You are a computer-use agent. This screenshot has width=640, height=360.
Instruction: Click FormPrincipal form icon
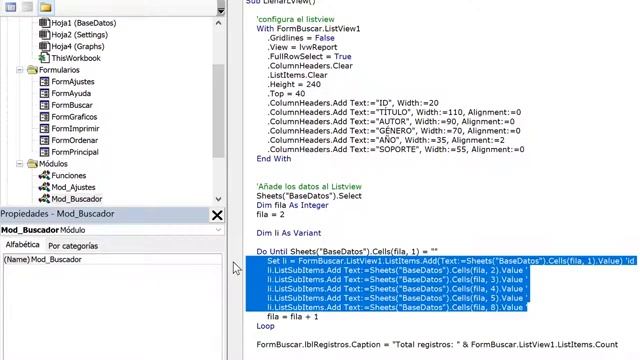(x=44, y=152)
